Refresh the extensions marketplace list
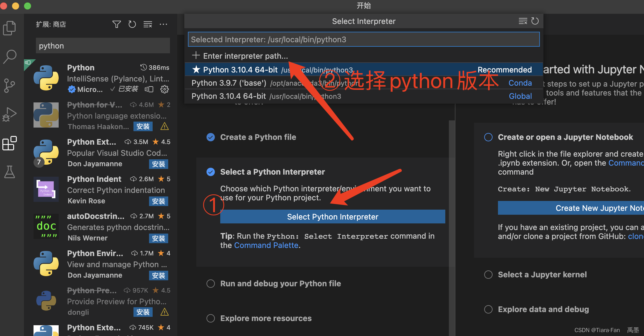Image resolution: width=644 pixels, height=336 pixels. 132,24
